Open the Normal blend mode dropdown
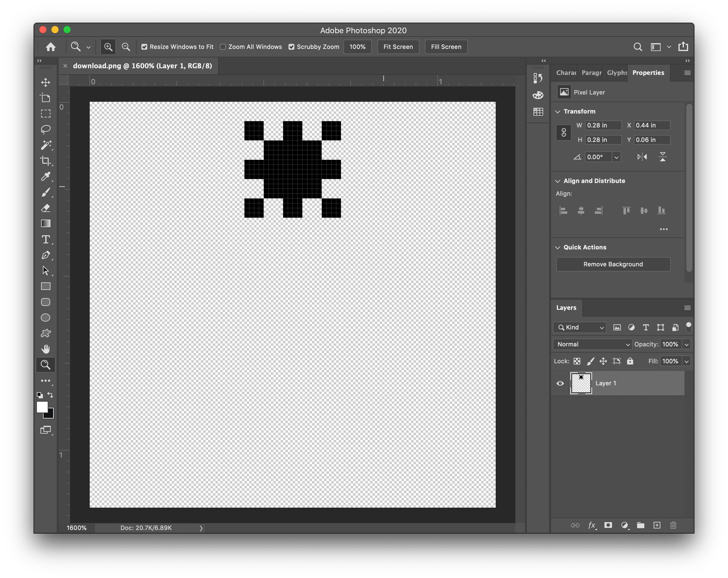This screenshot has height=578, width=728. pyautogui.click(x=593, y=344)
